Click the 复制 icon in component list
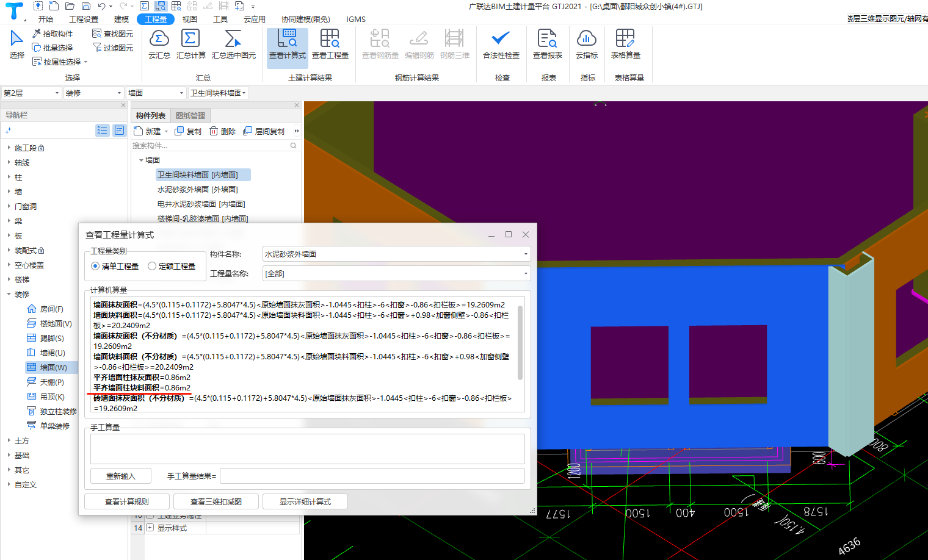 point(179,131)
